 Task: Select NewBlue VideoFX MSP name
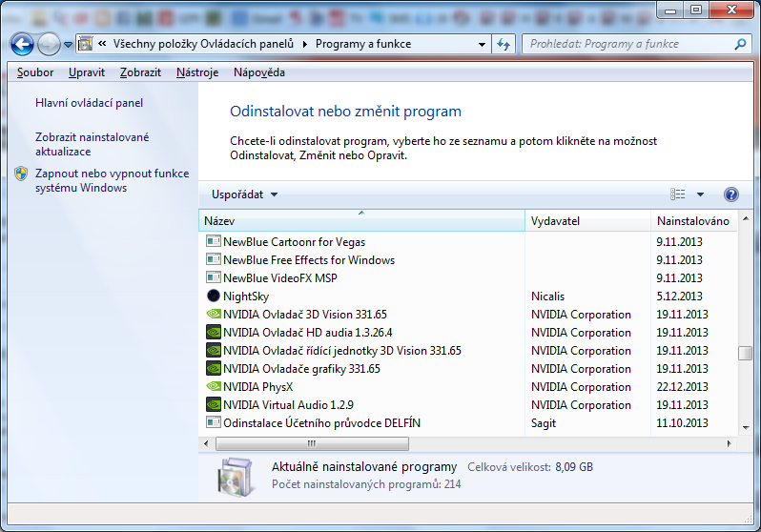tap(280, 278)
